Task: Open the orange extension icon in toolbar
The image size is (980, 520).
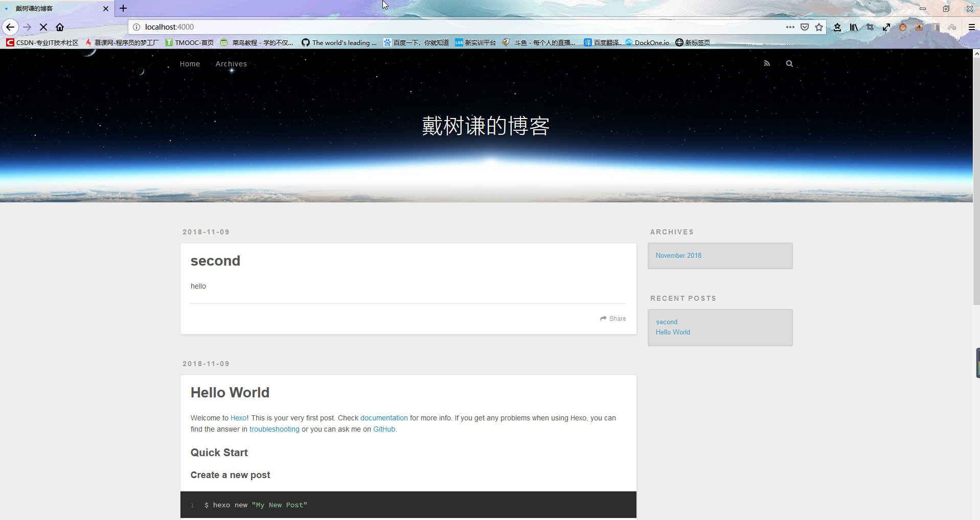Action: pos(919,27)
